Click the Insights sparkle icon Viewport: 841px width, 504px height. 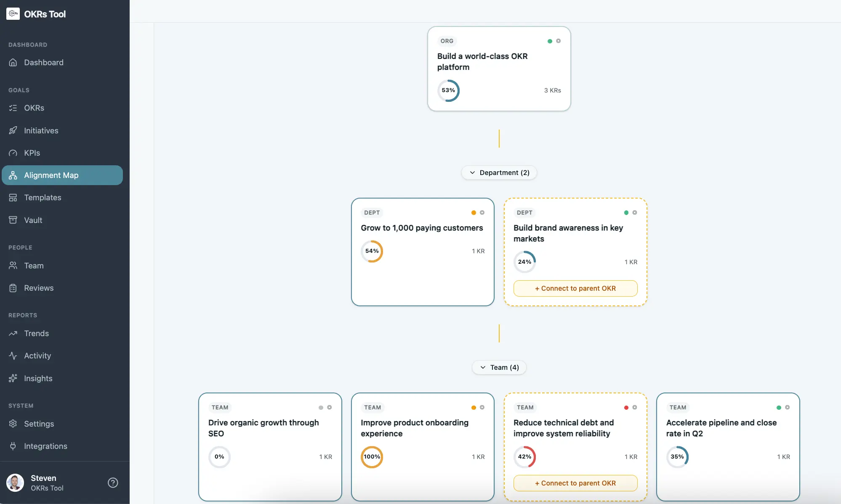point(13,378)
